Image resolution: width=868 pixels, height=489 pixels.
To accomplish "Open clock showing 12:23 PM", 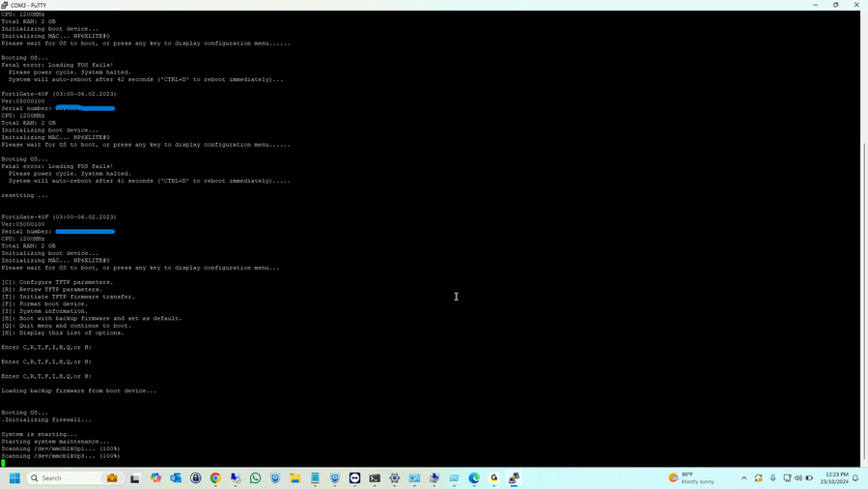I will click(834, 478).
